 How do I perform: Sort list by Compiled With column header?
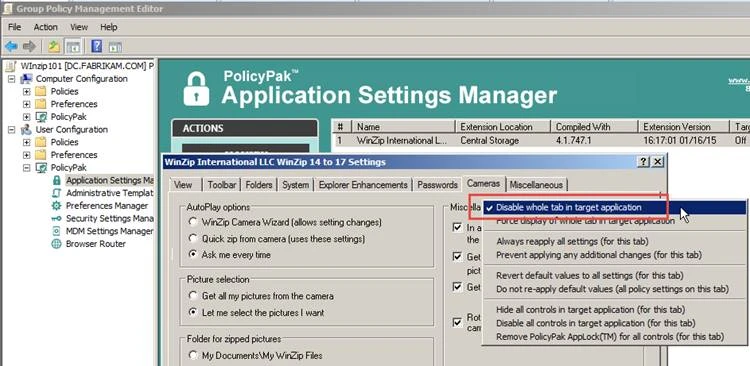[x=594, y=127]
